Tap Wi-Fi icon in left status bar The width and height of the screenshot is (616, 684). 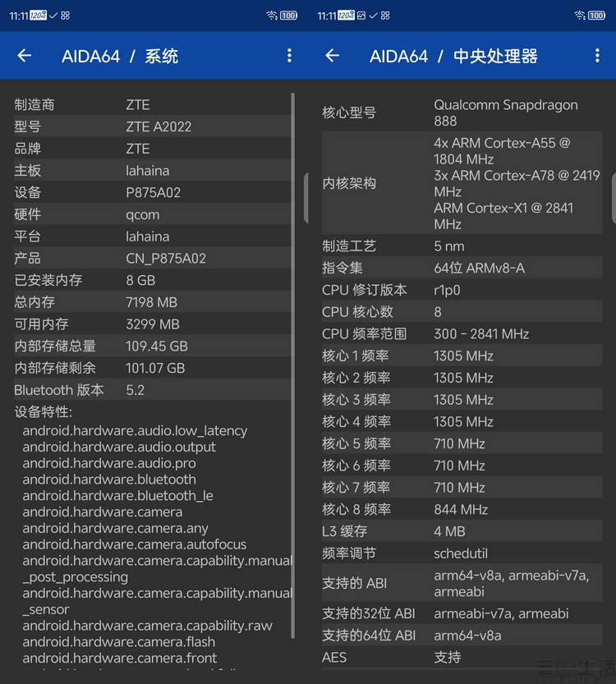pos(272,16)
